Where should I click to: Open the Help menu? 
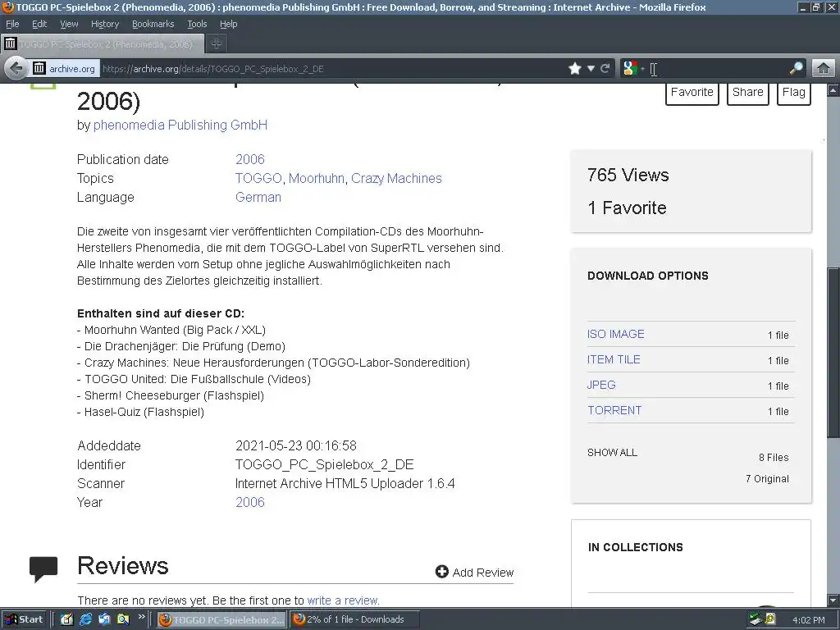click(x=228, y=24)
